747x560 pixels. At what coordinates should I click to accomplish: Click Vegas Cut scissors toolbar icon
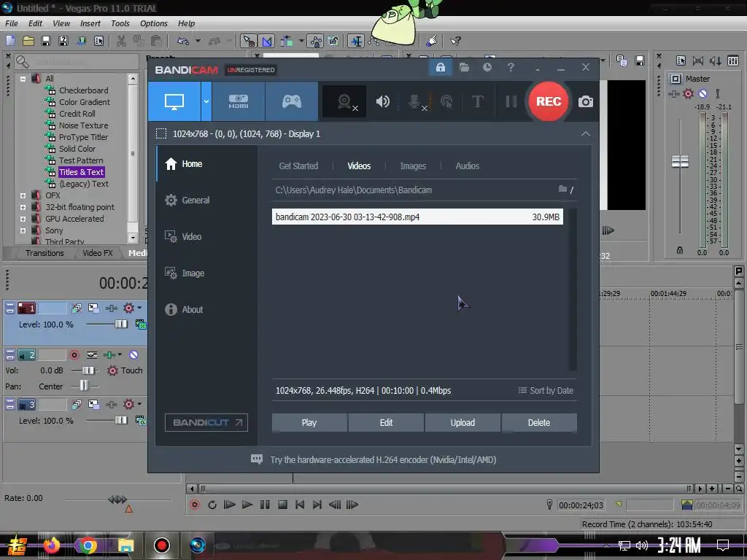[x=122, y=41]
